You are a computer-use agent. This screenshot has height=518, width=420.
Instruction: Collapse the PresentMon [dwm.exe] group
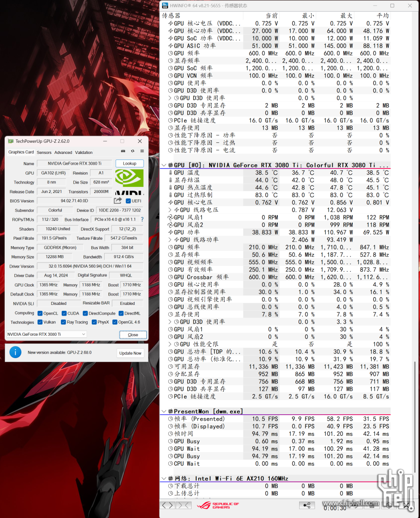coord(164,412)
